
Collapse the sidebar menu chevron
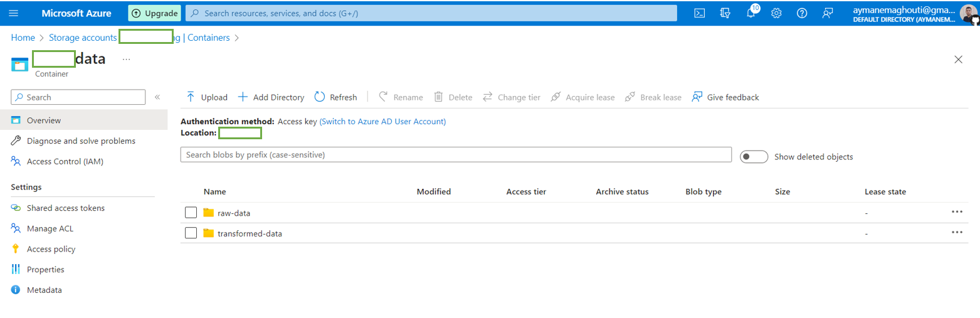pos(157,97)
